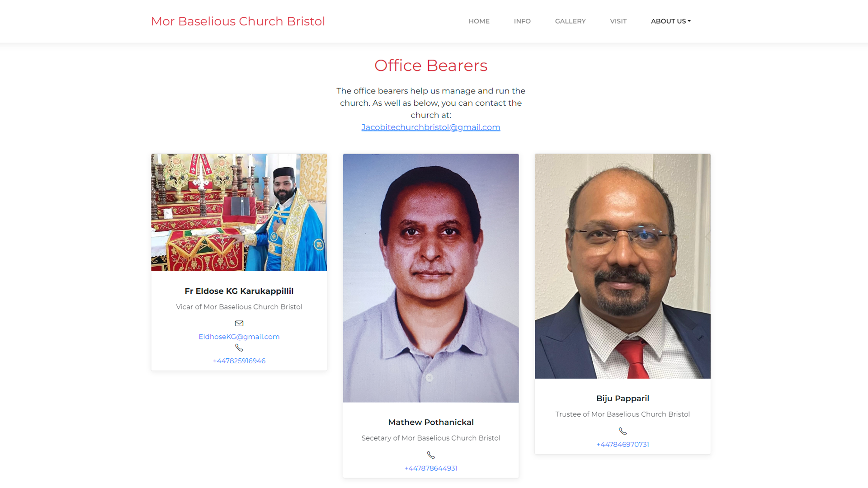Click the Mor Baselious Church Bristol site title
This screenshot has height=488, width=868.
[x=238, y=21]
